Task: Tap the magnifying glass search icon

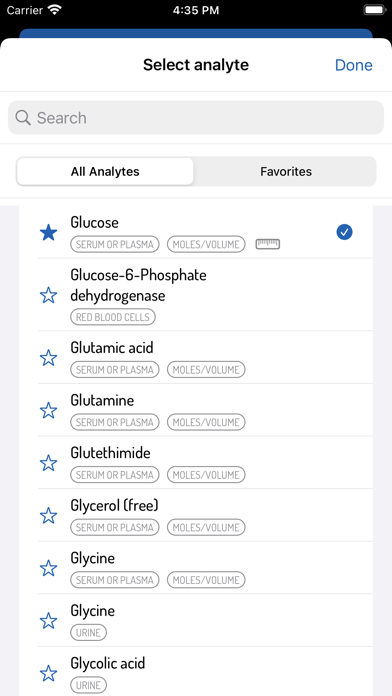Action: pos(23,118)
